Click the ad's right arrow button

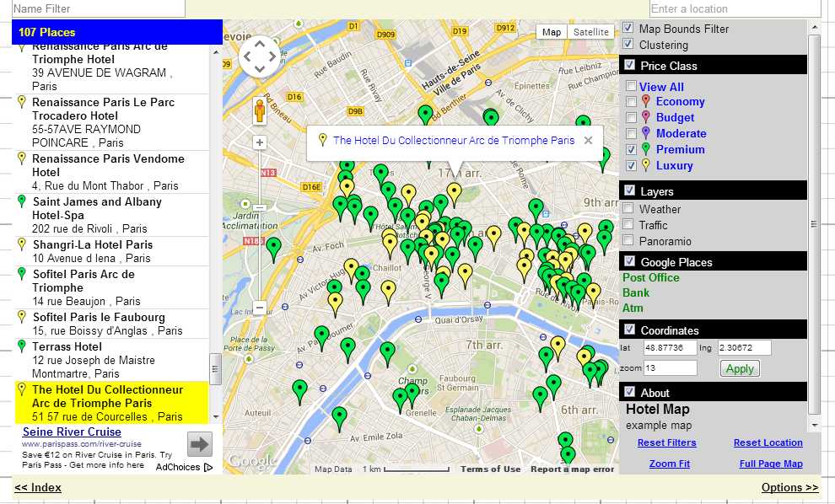point(200,444)
